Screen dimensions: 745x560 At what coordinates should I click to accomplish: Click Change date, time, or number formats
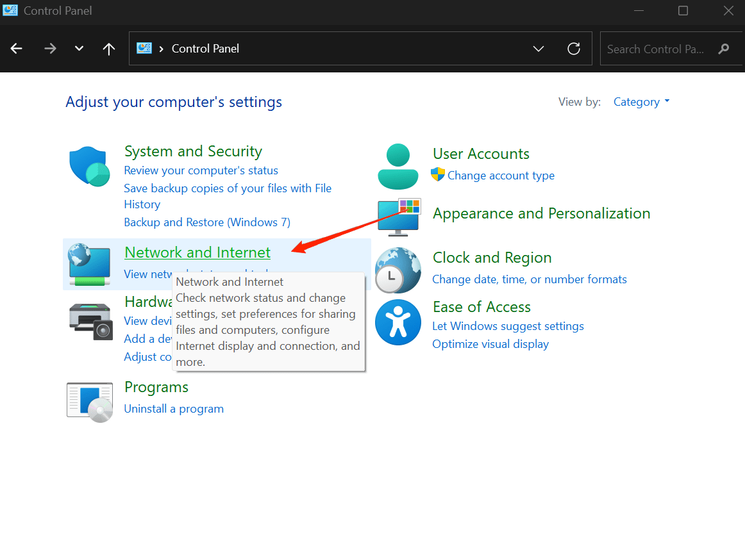530,279
